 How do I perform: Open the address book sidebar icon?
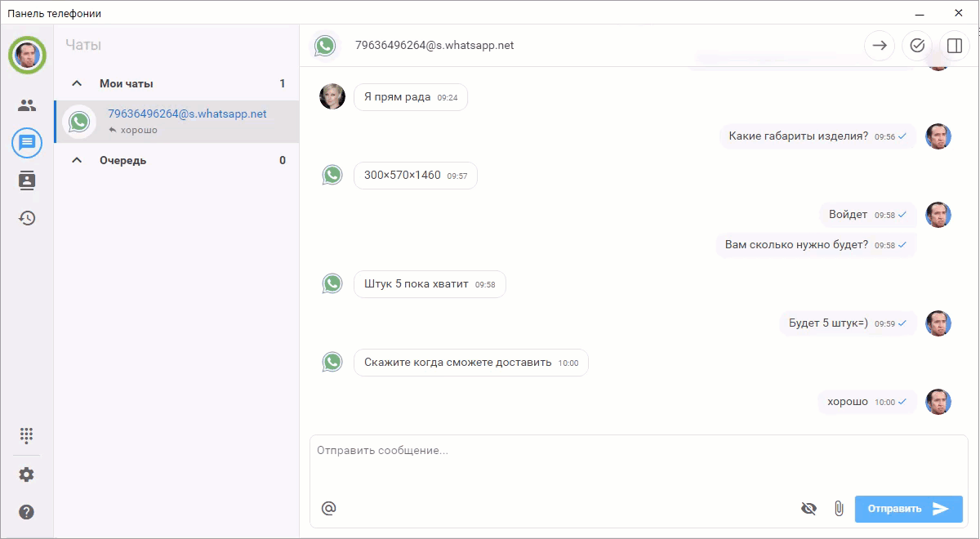click(27, 180)
